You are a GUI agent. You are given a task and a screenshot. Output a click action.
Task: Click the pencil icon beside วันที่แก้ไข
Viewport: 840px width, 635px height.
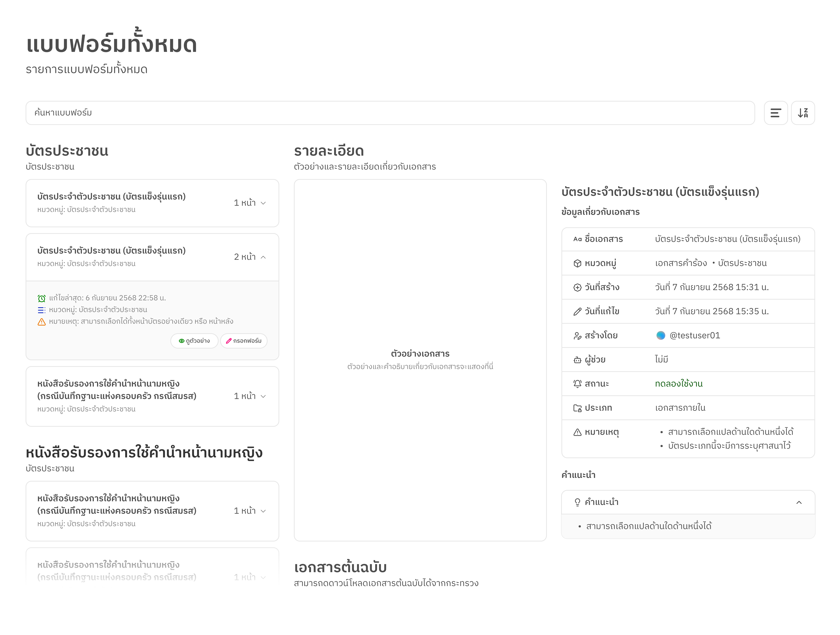[x=577, y=312]
